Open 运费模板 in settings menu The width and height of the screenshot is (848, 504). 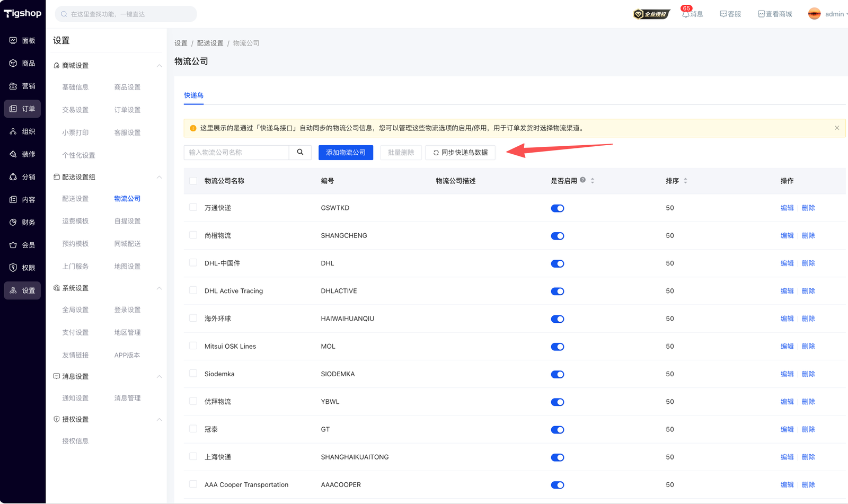click(x=75, y=221)
